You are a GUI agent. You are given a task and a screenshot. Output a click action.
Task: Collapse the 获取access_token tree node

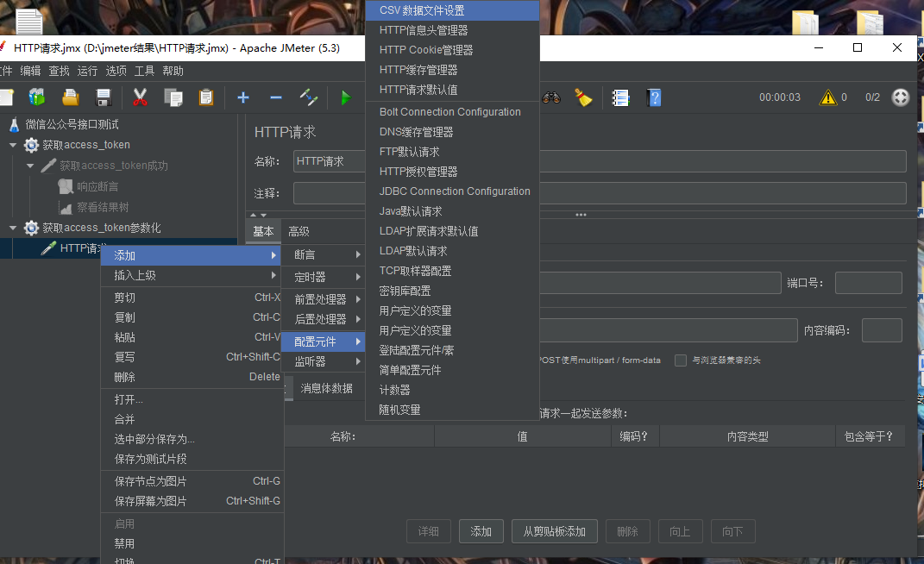[x=13, y=145]
